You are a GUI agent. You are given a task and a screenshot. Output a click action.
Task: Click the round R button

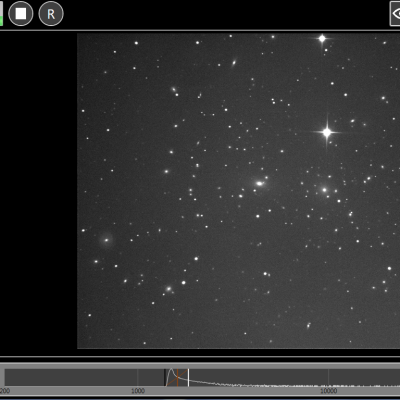51,14
